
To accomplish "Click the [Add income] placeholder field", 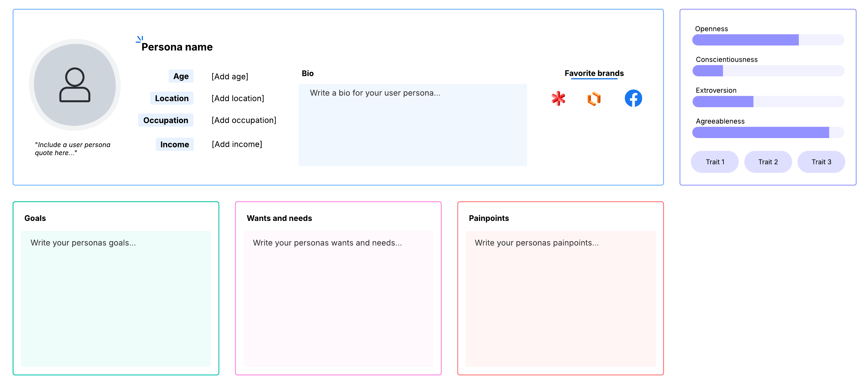I will click(x=237, y=144).
